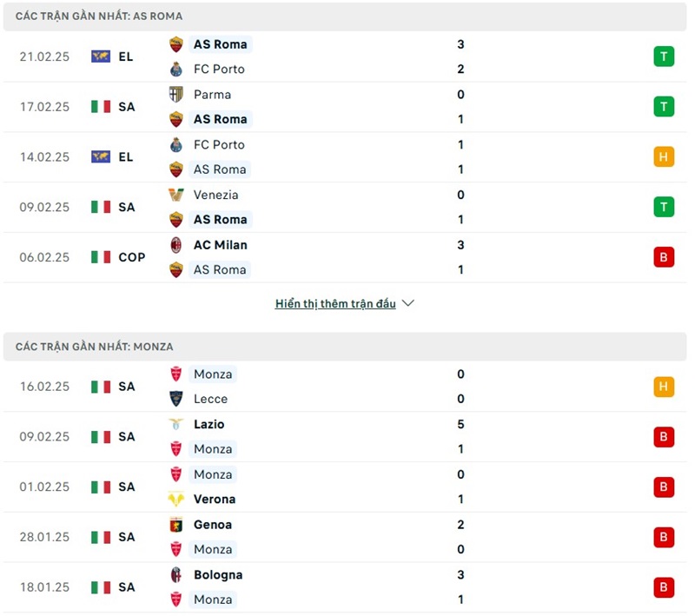Click the green T badge for Parma match
This screenshot has height=616, width=695.
click(x=664, y=107)
